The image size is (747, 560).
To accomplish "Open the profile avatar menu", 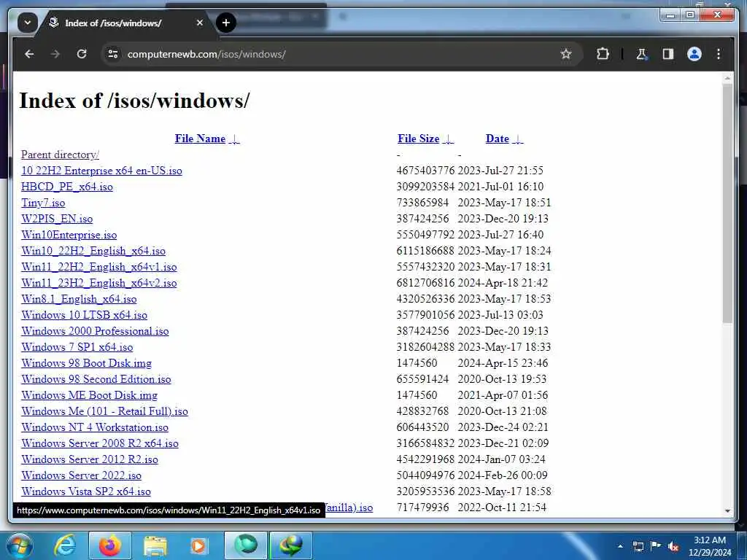I will (x=694, y=54).
